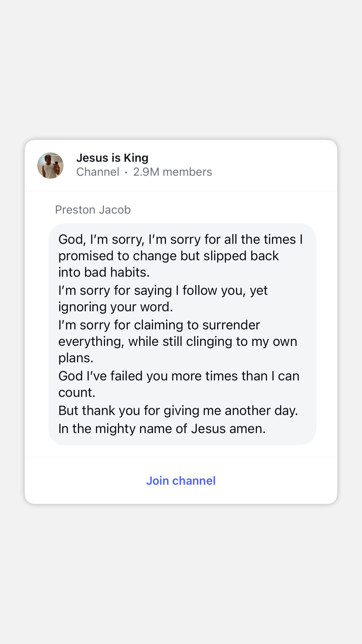
Task: Tap the empty gray area above the card
Action: pyautogui.click(x=181, y=69)
